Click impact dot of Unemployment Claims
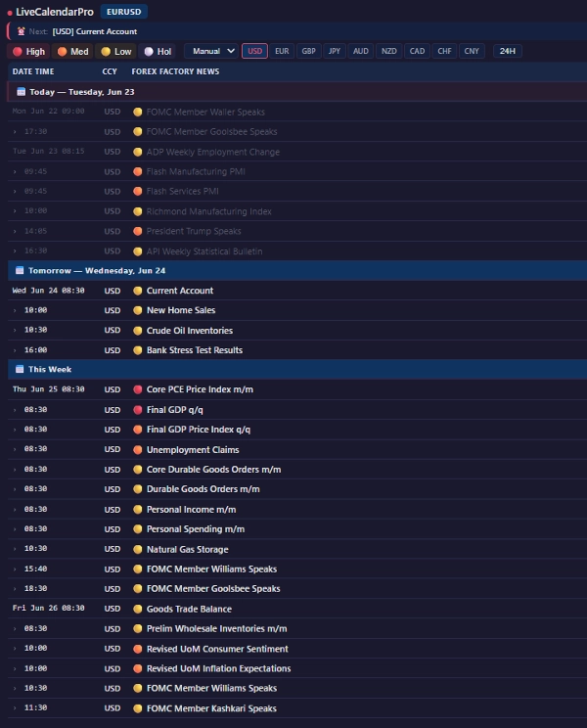 click(137, 449)
